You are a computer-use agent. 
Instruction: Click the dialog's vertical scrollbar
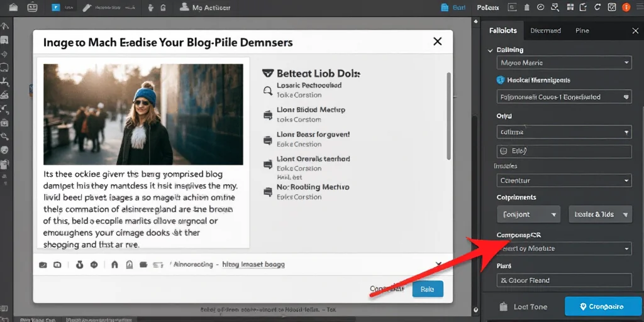[449, 116]
